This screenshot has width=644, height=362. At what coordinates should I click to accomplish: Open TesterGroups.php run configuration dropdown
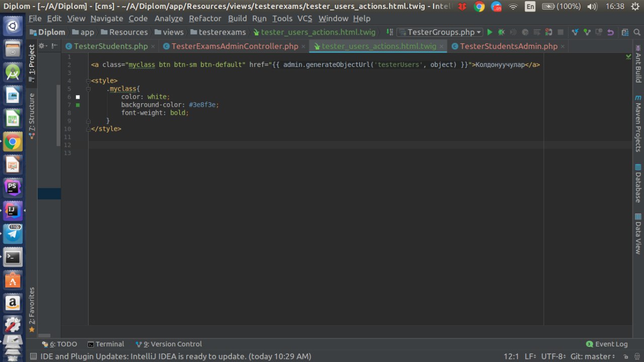(440, 32)
